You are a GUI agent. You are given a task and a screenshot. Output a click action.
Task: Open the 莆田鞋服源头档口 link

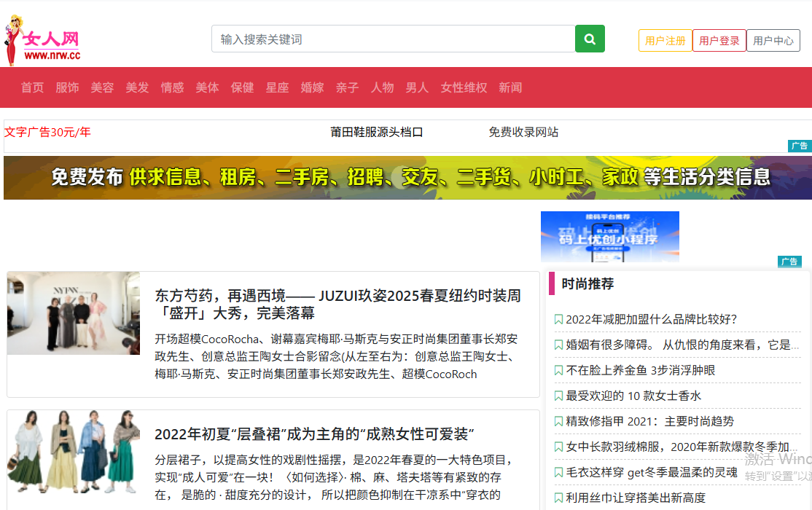377,132
